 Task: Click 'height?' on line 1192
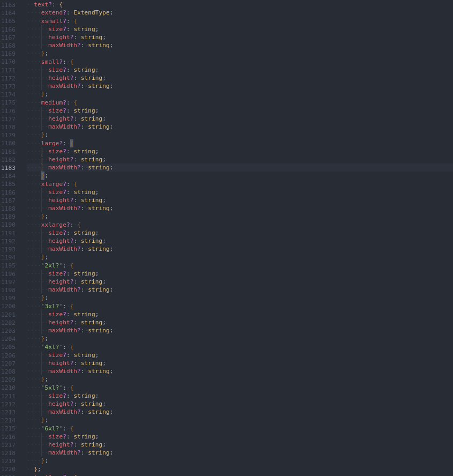pos(61,241)
